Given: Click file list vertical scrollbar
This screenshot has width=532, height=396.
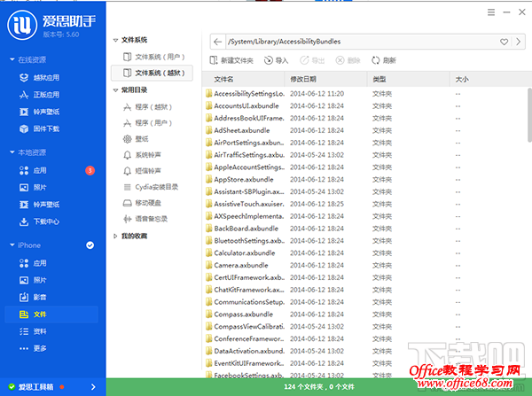Looking at the screenshot, I should pyautogui.click(x=529, y=115).
